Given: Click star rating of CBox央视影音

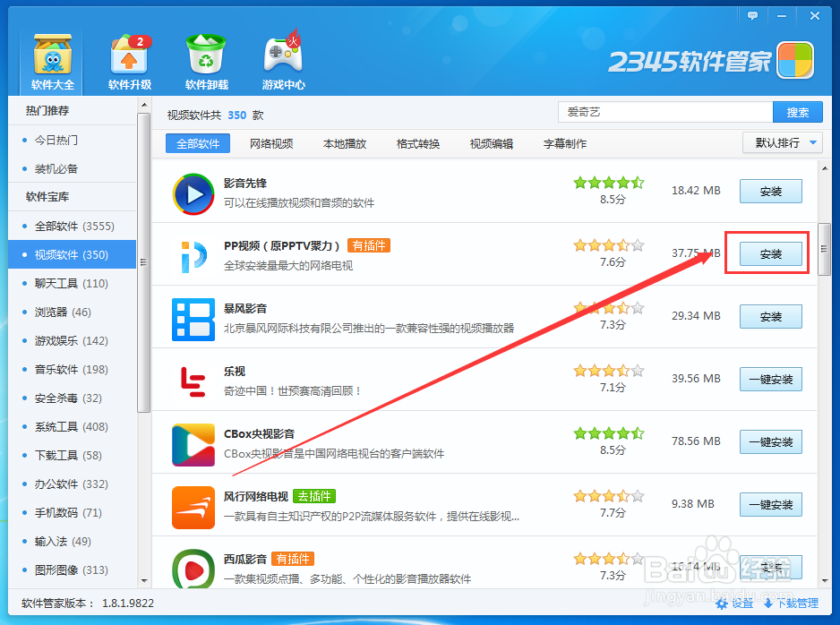Looking at the screenshot, I should coord(609,433).
